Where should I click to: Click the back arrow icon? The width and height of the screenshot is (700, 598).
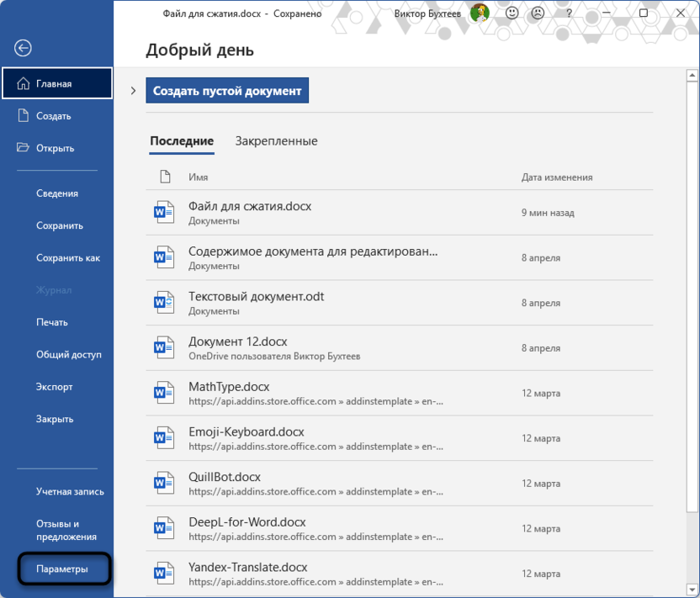click(x=23, y=48)
